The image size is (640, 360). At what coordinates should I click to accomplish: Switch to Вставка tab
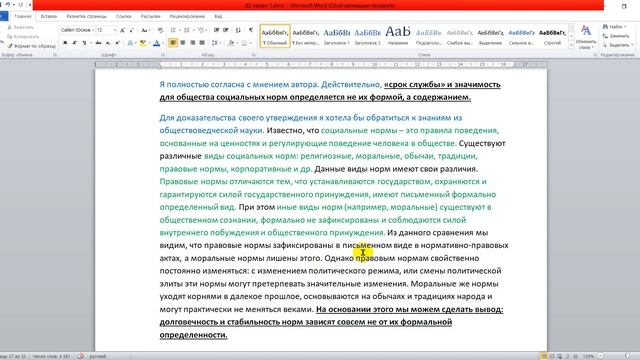click(x=49, y=16)
